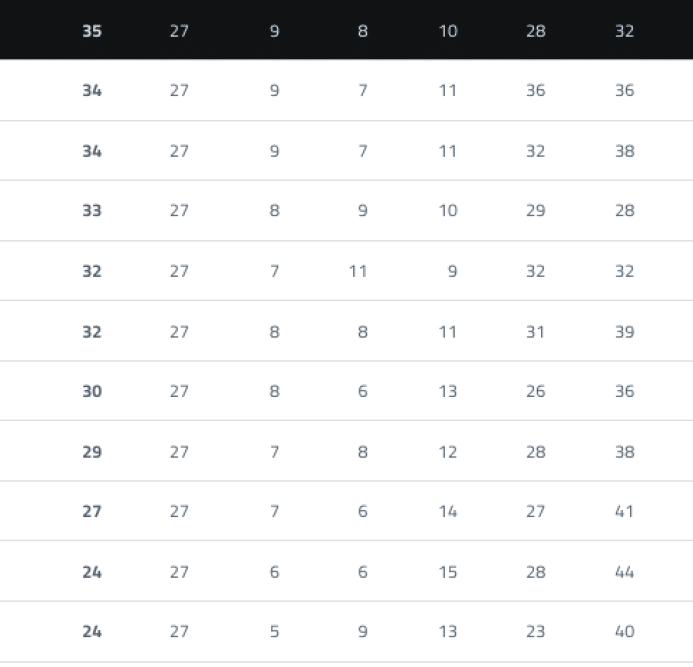This screenshot has width=693, height=667.
Task: Select the bold 33 cell
Action: click(91, 211)
